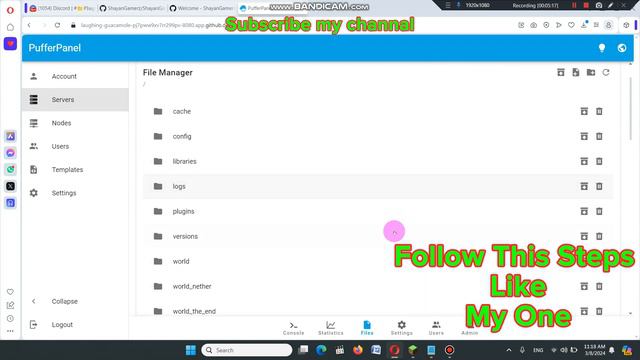The width and height of the screenshot is (640, 360).
Task: Archive the logs folder
Action: tap(584, 186)
